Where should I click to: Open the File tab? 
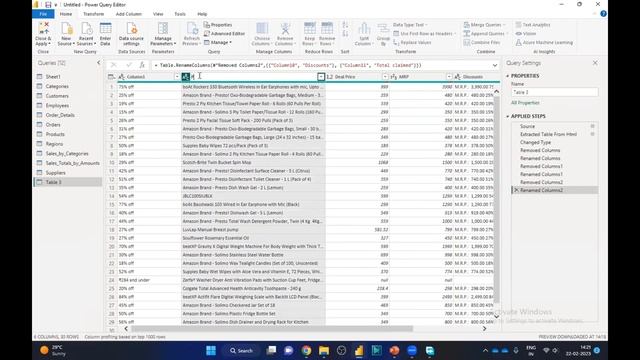[43, 14]
